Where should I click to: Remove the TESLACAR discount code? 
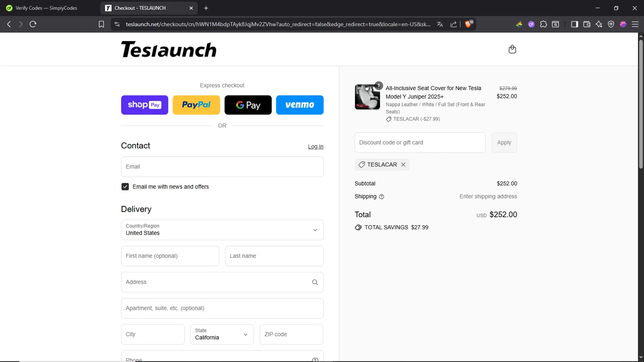403,165
